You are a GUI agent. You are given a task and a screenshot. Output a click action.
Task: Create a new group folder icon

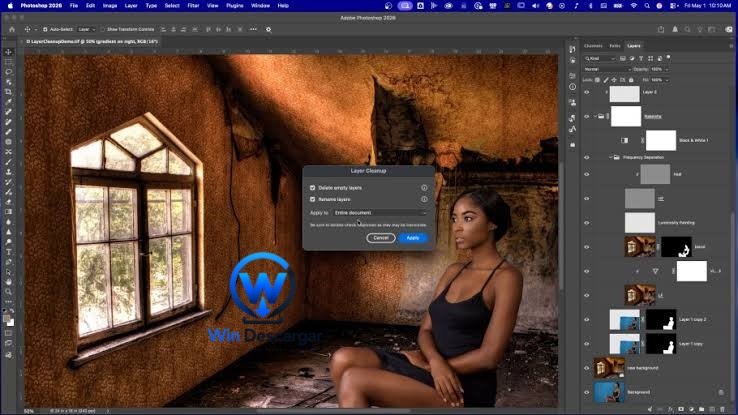(701, 410)
